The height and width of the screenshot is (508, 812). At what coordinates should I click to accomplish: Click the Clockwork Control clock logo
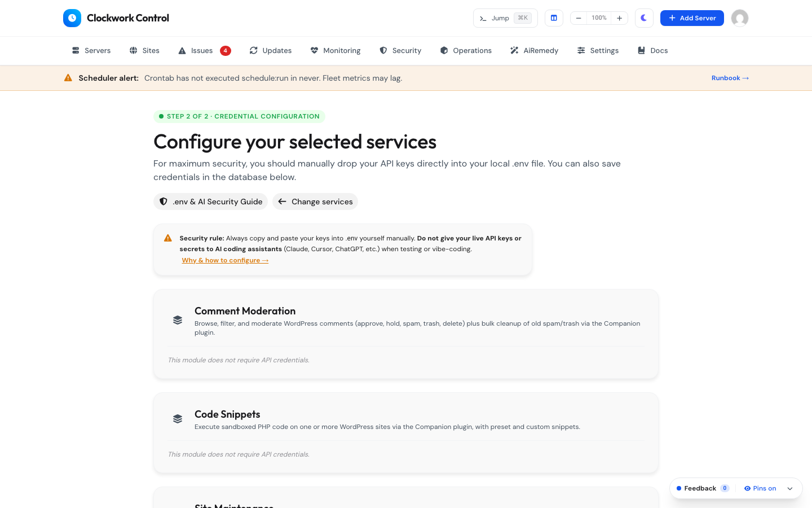pyautogui.click(x=72, y=18)
